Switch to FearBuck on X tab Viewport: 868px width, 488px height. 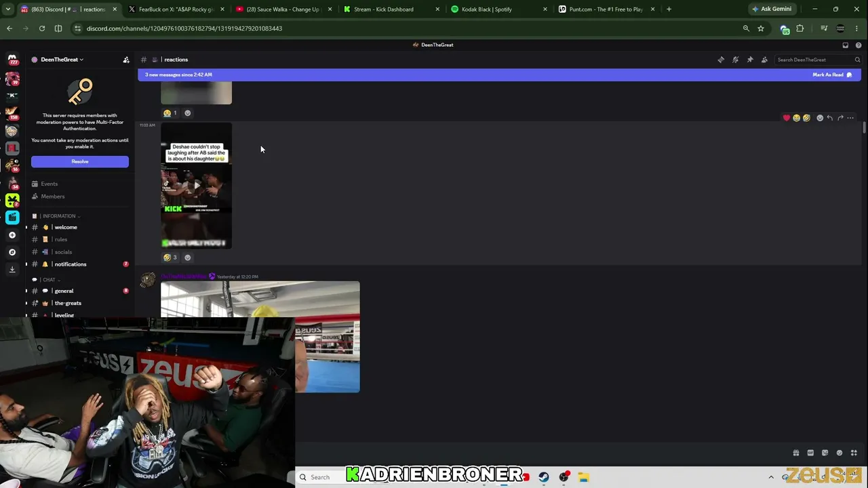click(x=175, y=9)
